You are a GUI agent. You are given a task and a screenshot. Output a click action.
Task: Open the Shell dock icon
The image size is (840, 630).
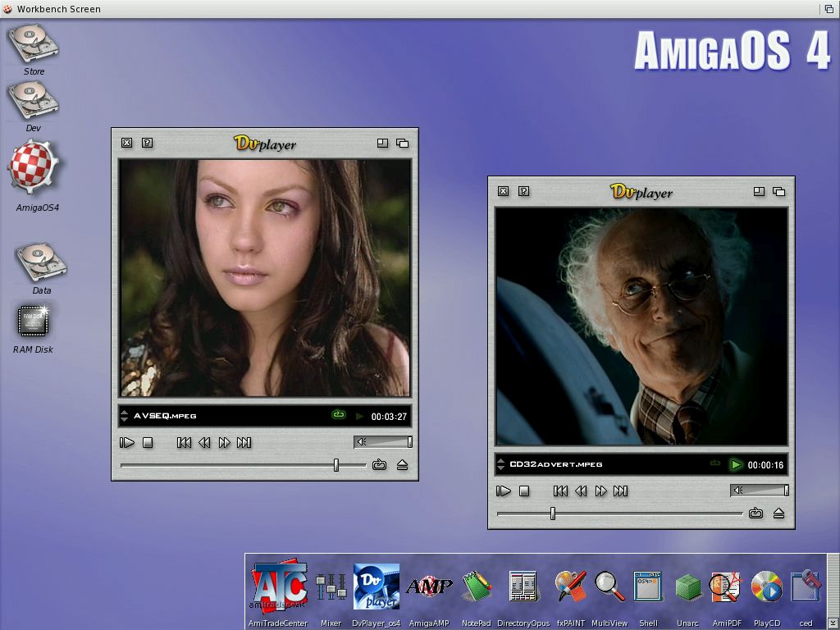pos(648,586)
